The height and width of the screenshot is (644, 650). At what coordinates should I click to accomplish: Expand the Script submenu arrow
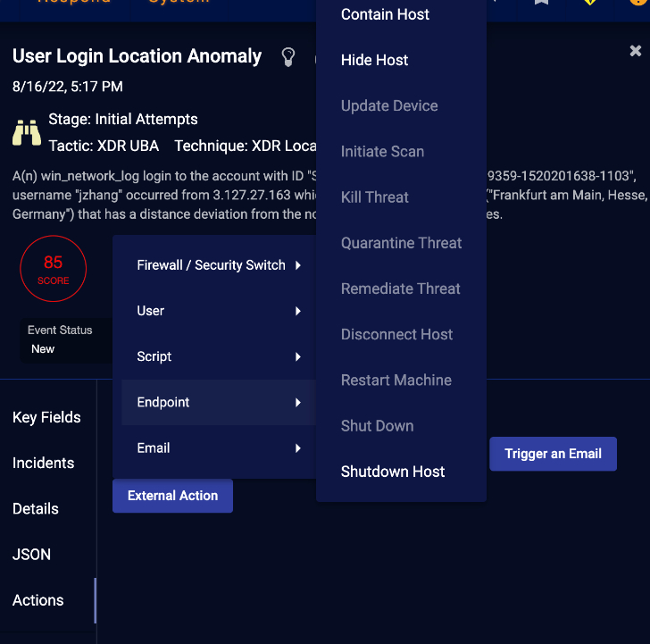click(297, 356)
